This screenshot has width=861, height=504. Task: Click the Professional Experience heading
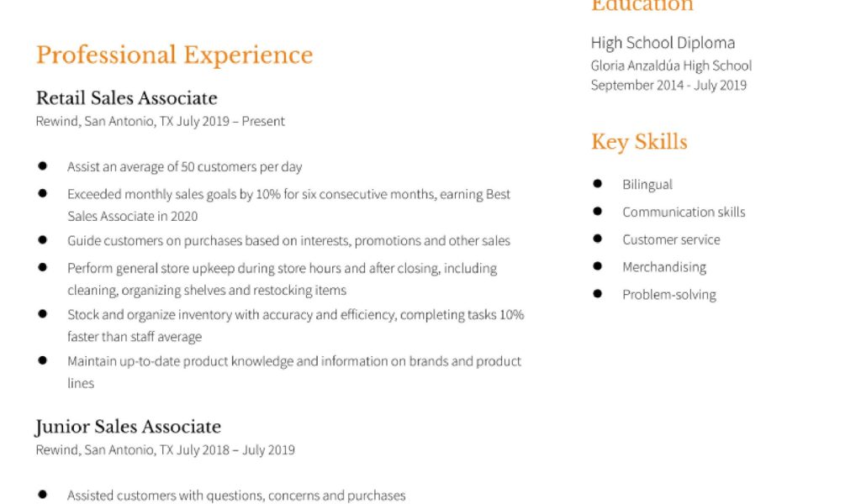click(174, 55)
